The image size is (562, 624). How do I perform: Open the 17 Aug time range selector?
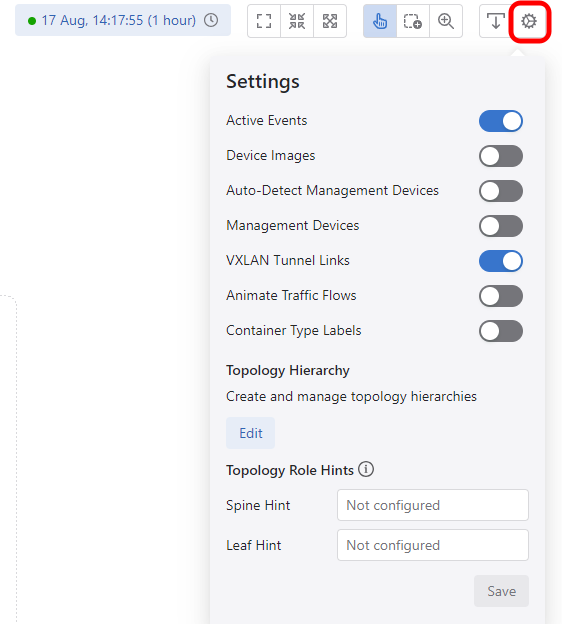click(123, 20)
